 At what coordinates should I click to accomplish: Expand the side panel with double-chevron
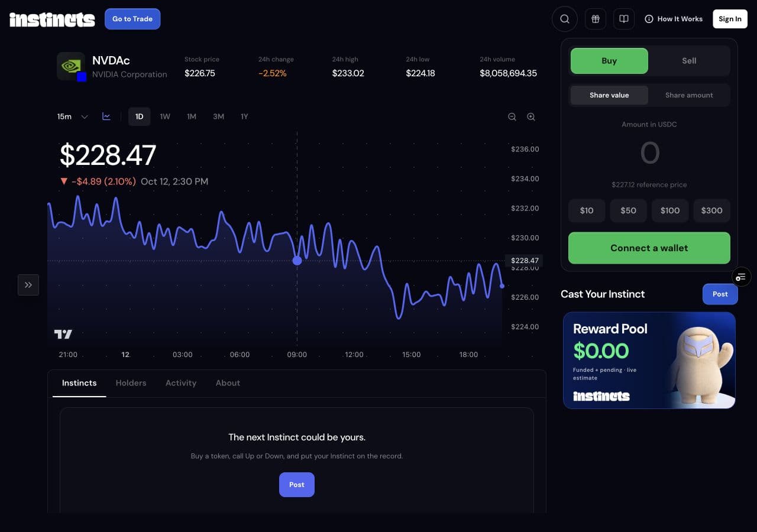[28, 285]
